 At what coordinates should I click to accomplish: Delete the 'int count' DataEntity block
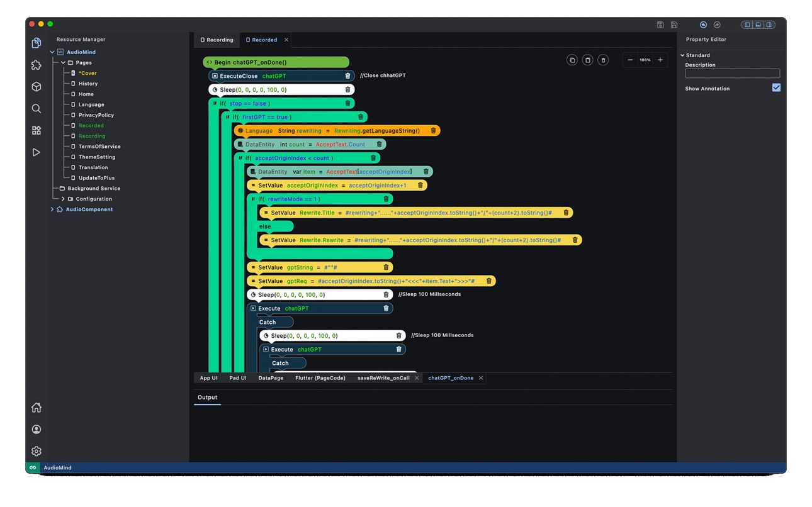(379, 145)
